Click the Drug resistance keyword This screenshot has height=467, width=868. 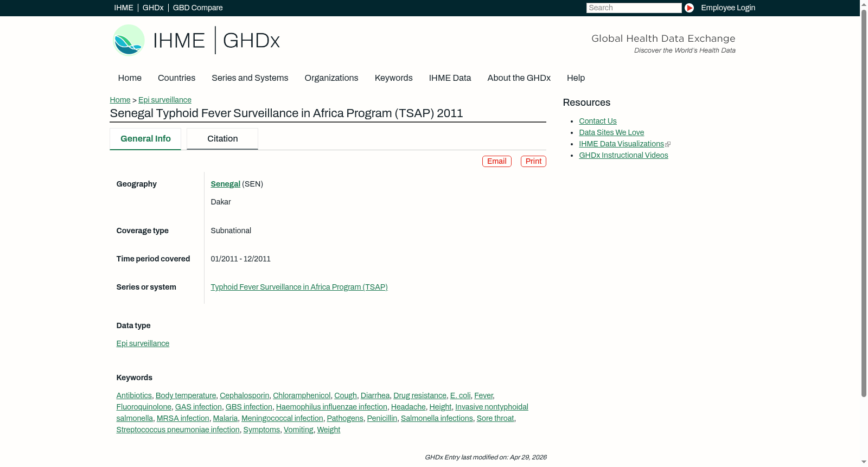[x=420, y=395]
